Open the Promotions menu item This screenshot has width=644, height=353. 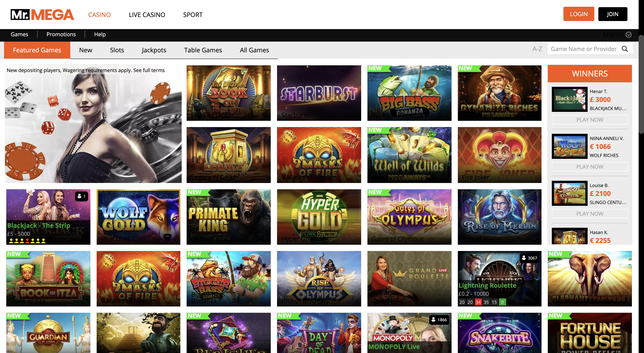pos(61,34)
